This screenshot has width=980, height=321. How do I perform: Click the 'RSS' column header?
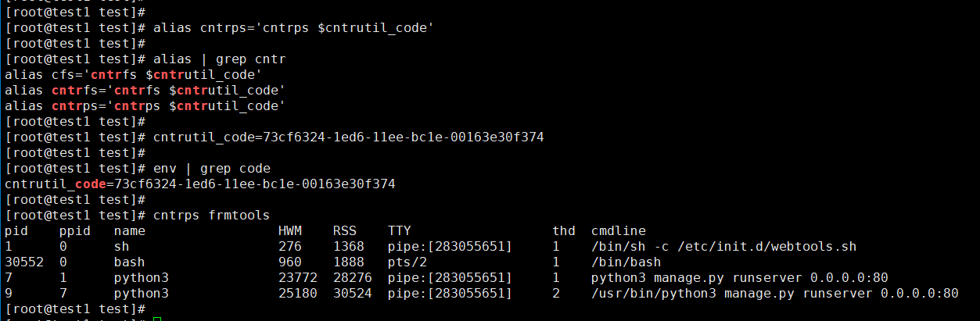[x=344, y=230]
